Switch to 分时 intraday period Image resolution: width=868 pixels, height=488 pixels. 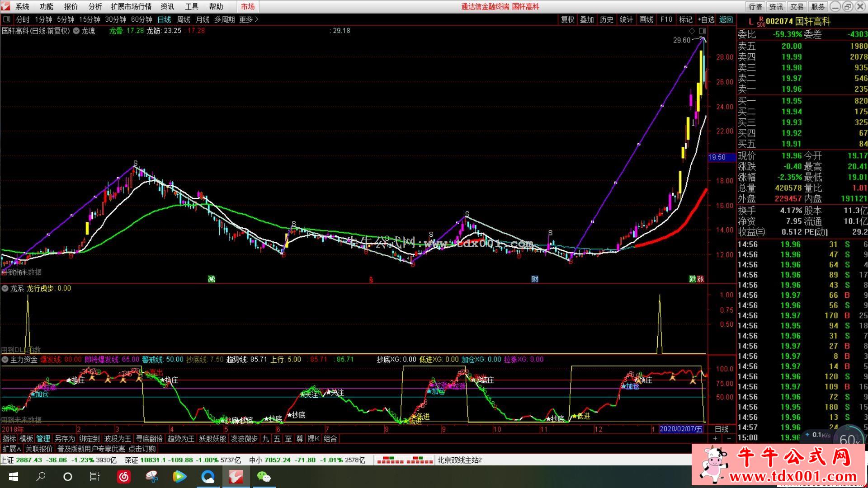23,19
